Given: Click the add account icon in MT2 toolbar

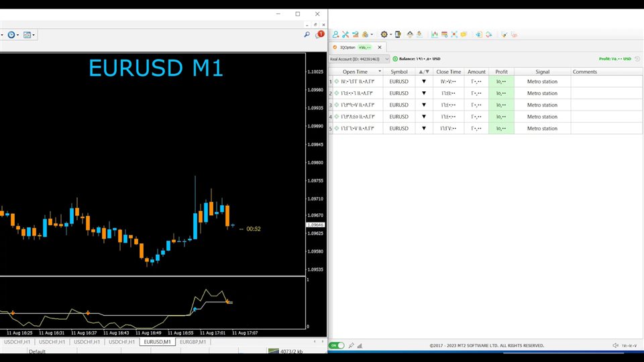Looking at the screenshot, I should pos(335,34).
